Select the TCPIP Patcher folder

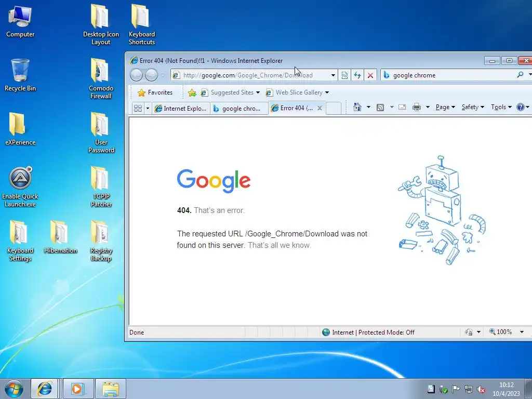[x=101, y=187]
